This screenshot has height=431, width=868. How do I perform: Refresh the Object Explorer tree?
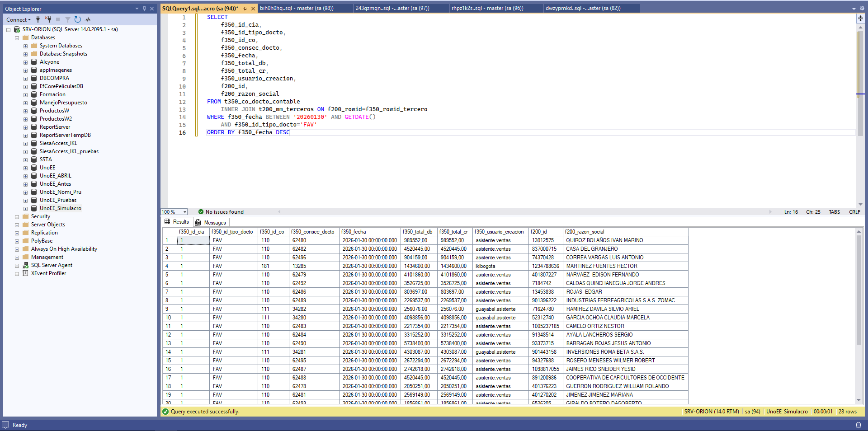point(77,19)
